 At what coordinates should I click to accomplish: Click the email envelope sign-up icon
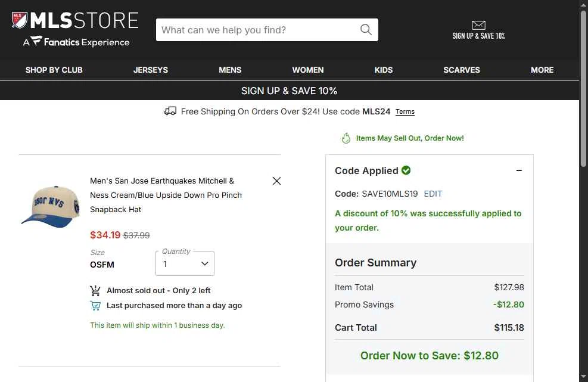(x=478, y=25)
